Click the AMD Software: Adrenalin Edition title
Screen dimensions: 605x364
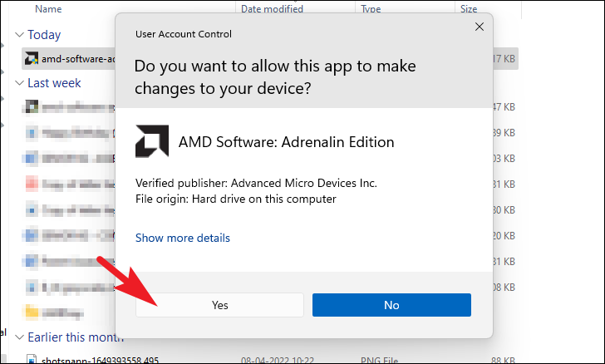tap(286, 142)
